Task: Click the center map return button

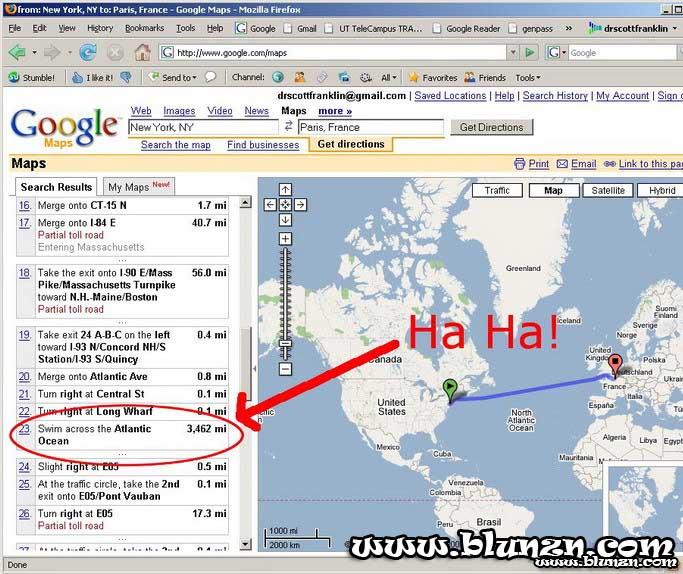Action: [285, 205]
